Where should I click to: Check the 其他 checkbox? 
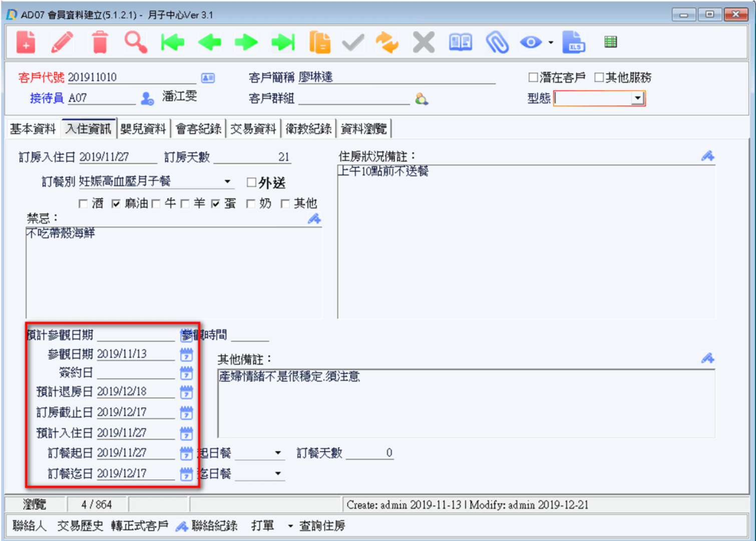[285, 204]
